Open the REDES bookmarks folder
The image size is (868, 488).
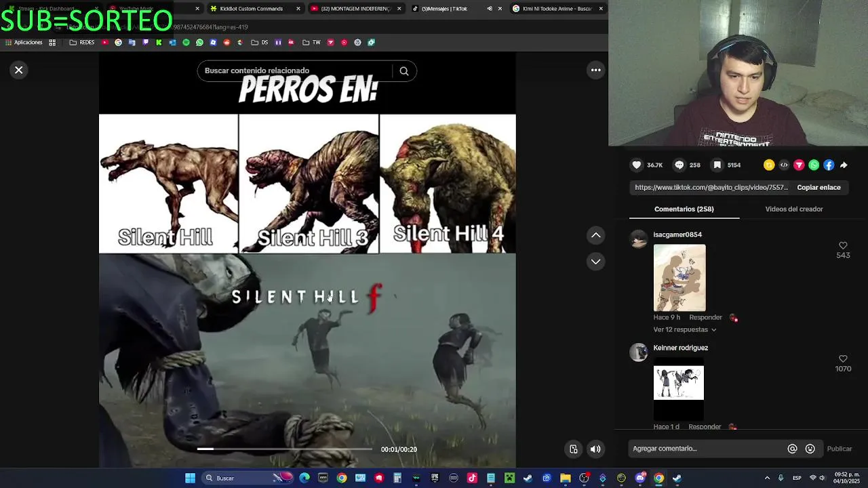point(82,42)
